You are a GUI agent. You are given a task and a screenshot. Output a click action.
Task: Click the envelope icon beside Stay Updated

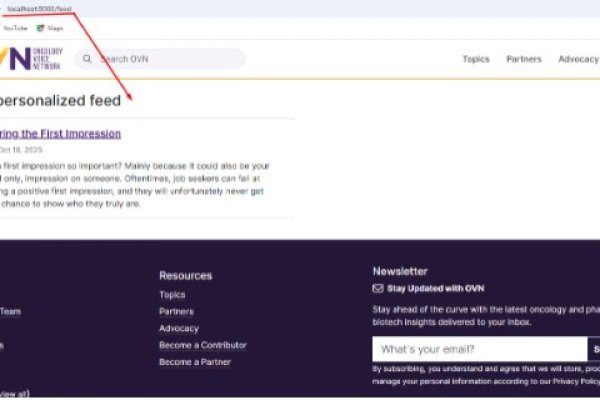pos(378,289)
